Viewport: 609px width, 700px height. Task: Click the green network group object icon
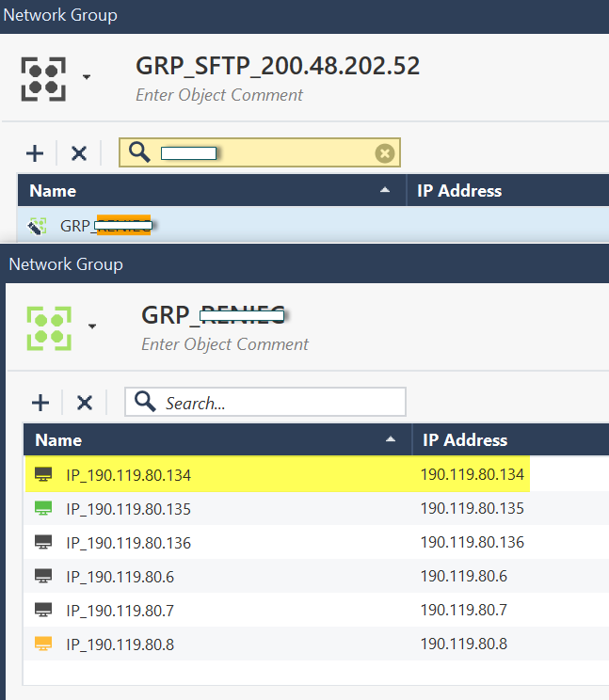coord(49,326)
